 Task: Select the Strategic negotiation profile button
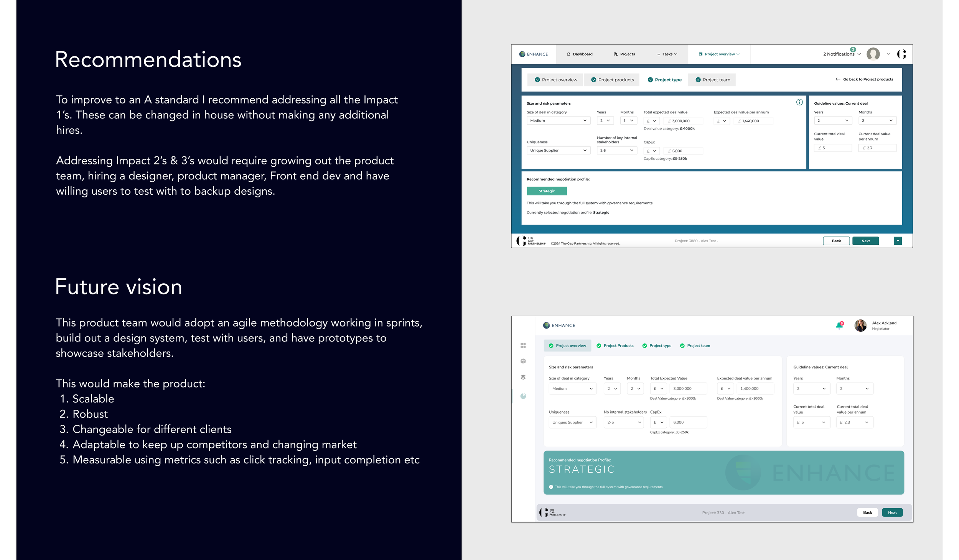click(x=547, y=191)
